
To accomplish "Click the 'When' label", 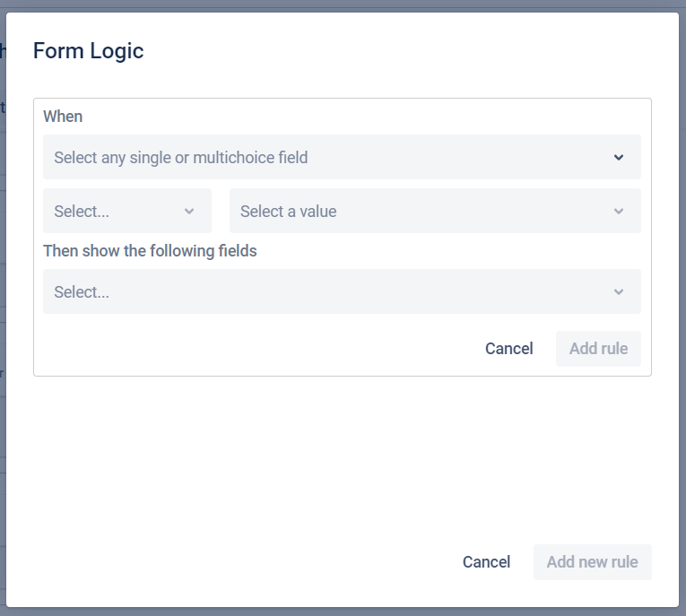I will (x=63, y=117).
